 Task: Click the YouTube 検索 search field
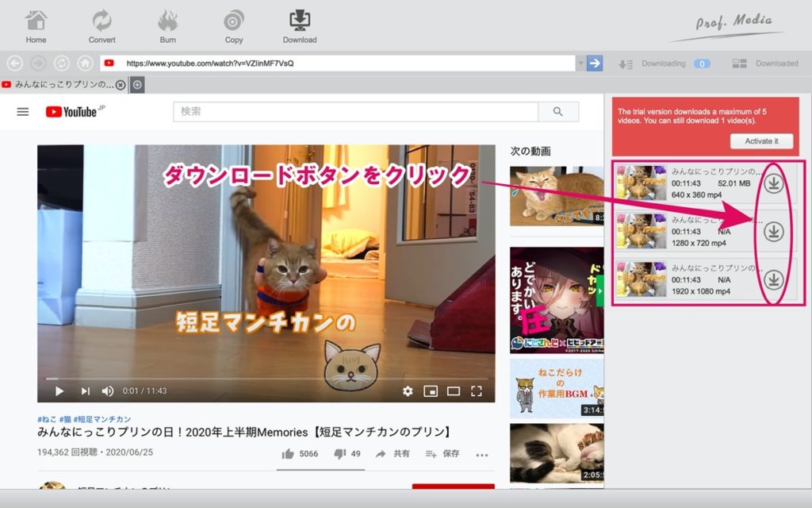point(355,111)
